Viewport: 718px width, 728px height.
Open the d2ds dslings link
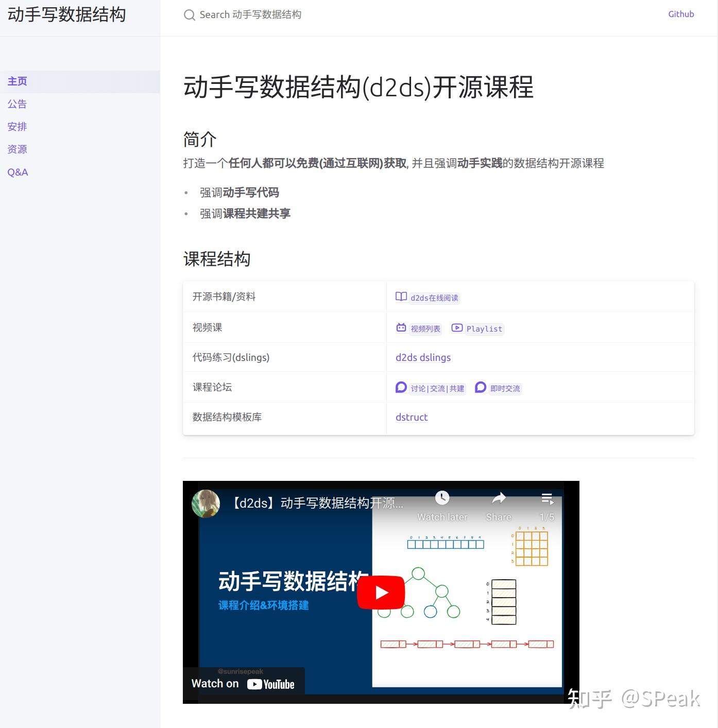423,357
